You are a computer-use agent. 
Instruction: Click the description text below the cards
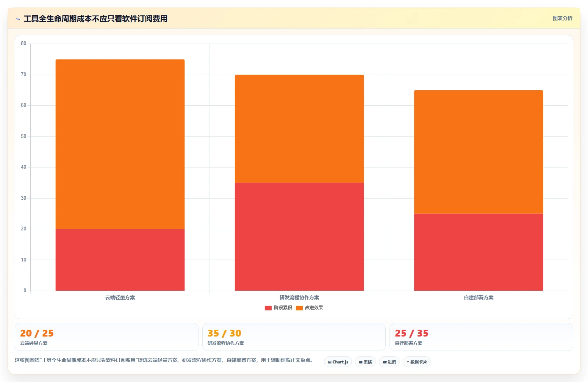click(164, 360)
